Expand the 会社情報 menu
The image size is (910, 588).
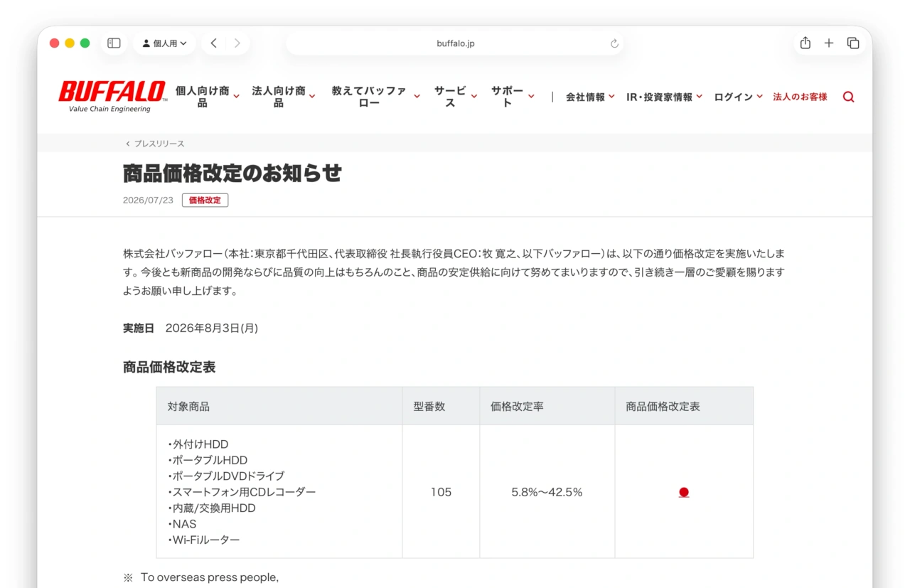[x=590, y=97]
